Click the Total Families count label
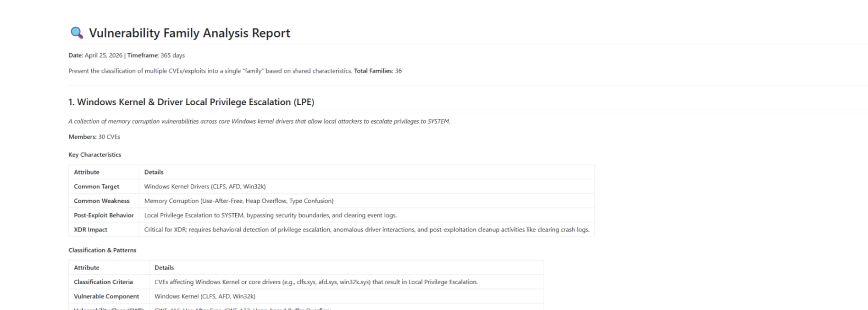 [x=377, y=71]
